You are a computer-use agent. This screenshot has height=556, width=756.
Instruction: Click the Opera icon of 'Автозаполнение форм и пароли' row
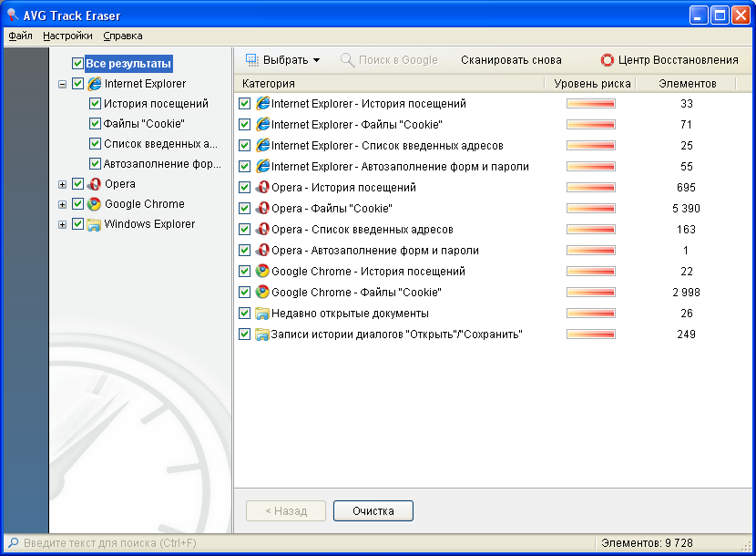pos(262,251)
